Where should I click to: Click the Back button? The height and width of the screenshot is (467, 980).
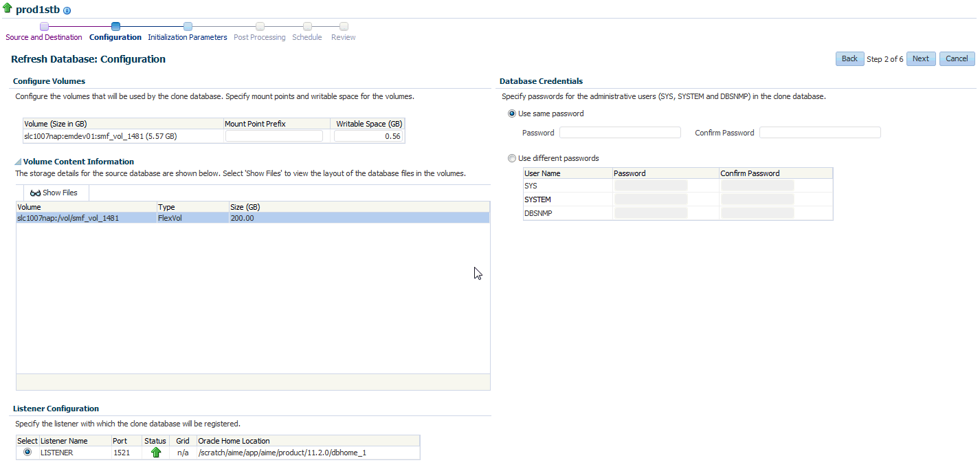[849, 58]
